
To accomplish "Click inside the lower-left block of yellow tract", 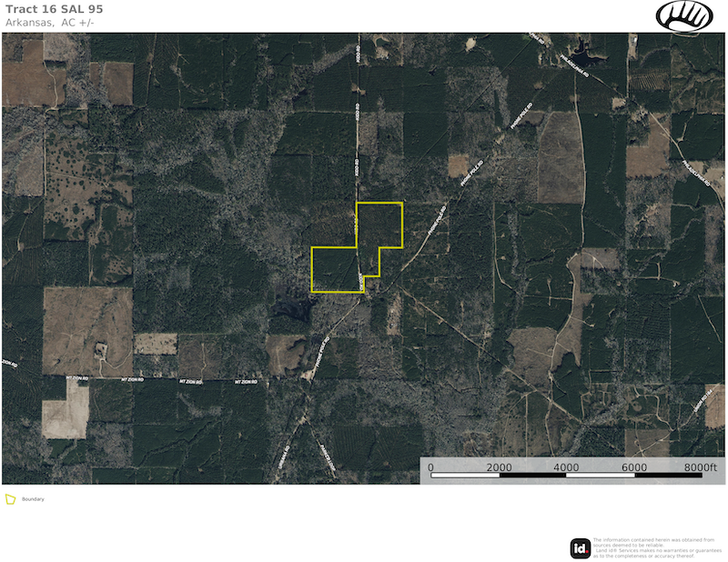I will (335, 269).
